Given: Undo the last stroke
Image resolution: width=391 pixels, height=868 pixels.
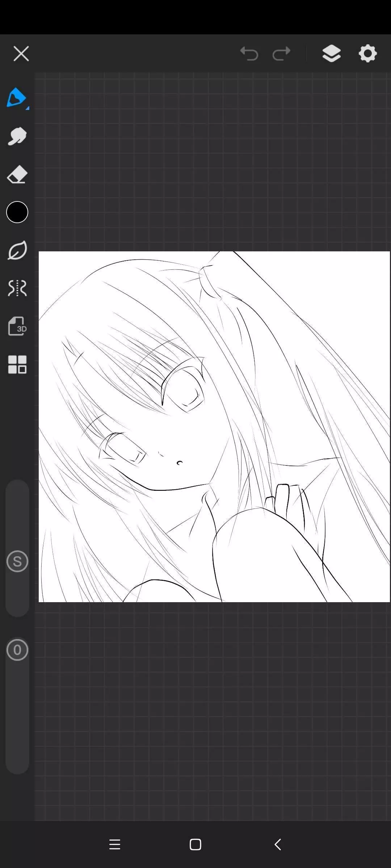Looking at the screenshot, I should point(249,54).
